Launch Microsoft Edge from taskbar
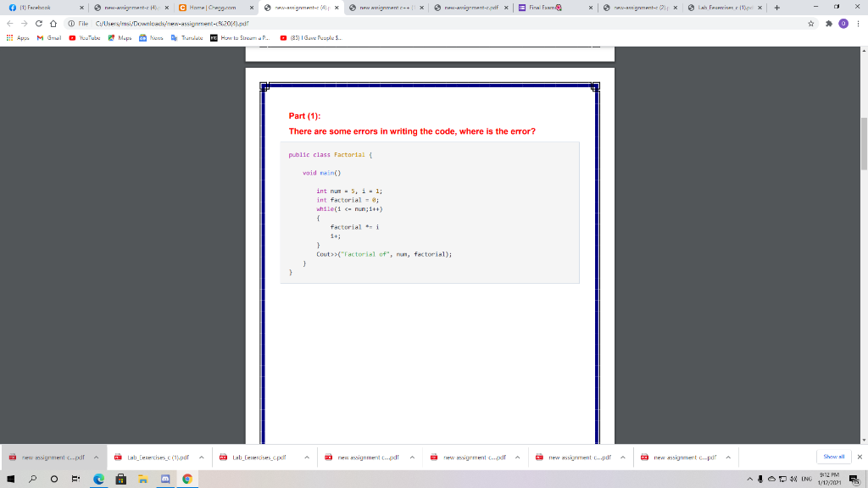The height and width of the screenshot is (488, 868). pos(98,480)
